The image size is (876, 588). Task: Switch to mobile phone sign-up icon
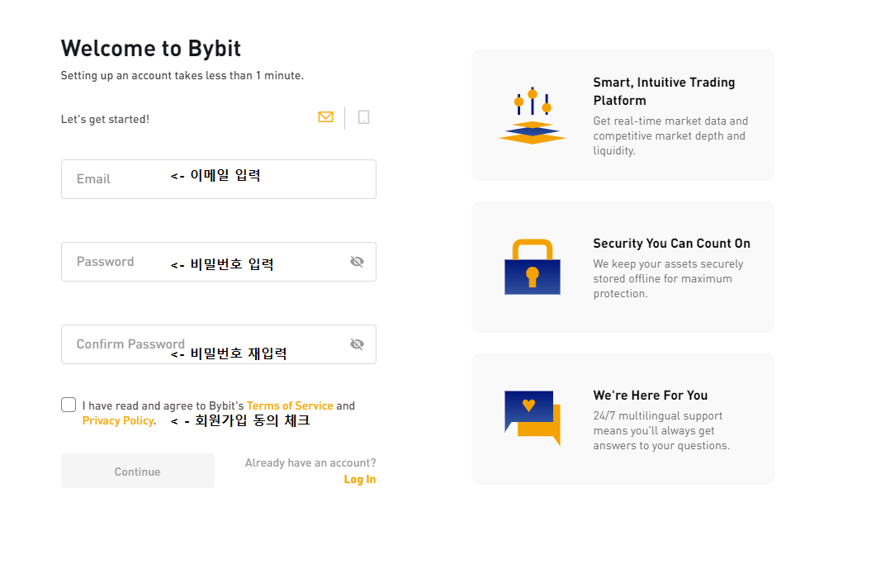point(364,117)
